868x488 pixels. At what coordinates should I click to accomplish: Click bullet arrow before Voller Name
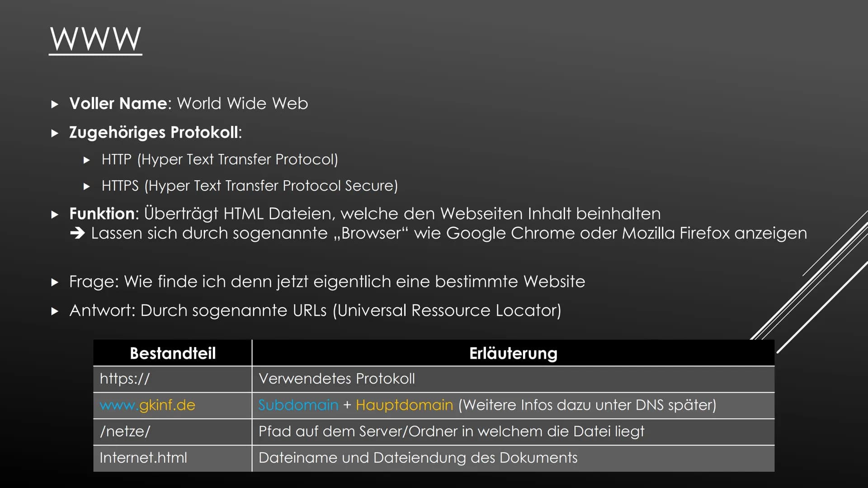(x=55, y=104)
